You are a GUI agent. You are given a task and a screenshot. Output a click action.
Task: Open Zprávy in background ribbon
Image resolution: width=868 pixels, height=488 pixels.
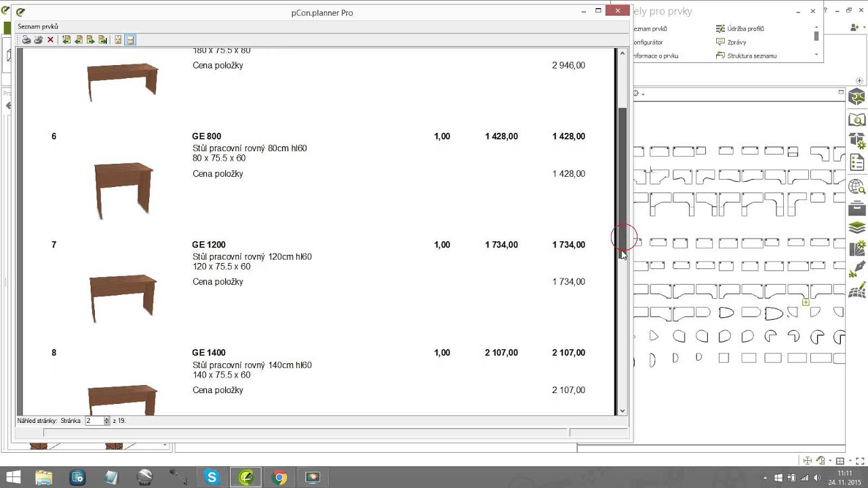(x=732, y=42)
